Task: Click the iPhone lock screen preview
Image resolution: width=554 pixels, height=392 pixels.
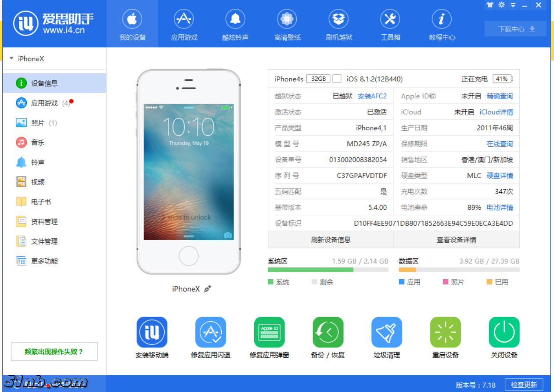Action: [189, 172]
